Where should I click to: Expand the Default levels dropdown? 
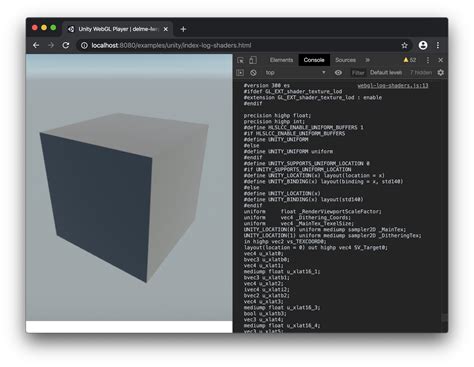[386, 73]
